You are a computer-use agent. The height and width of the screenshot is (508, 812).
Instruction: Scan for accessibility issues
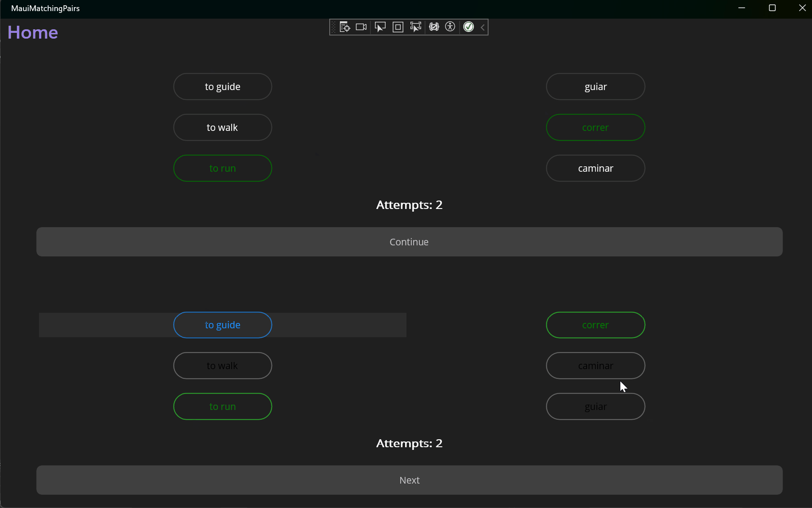point(450,27)
